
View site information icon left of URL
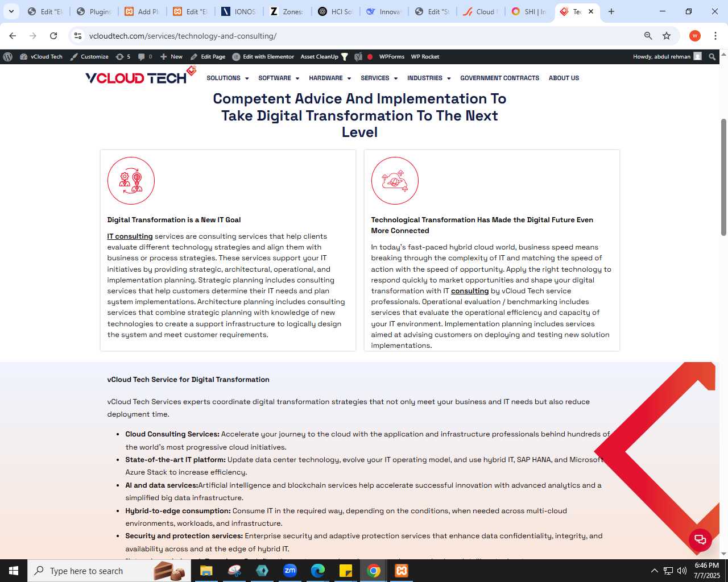tap(78, 36)
